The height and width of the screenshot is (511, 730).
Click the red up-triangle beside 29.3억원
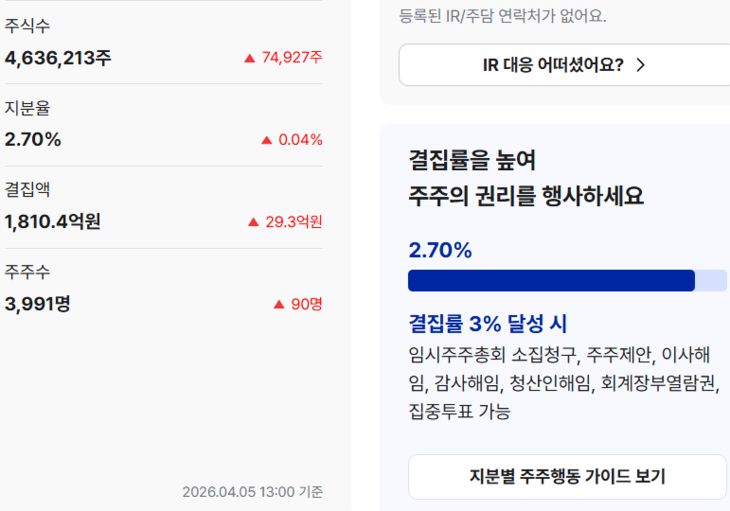pyautogui.click(x=253, y=222)
